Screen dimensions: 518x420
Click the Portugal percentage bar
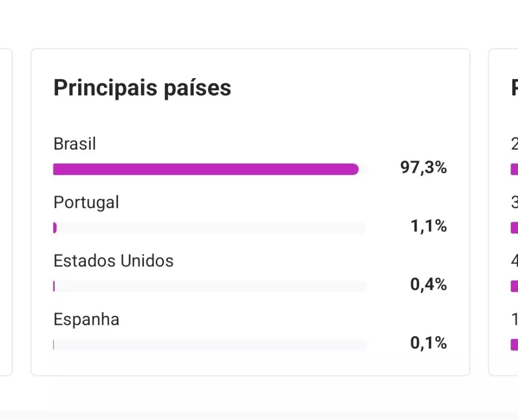(209, 228)
